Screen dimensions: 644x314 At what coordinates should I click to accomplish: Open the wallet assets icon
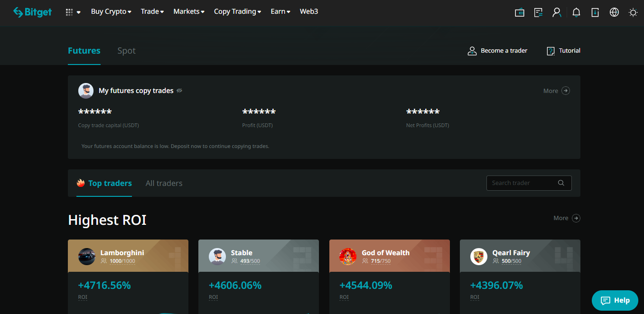click(x=520, y=12)
